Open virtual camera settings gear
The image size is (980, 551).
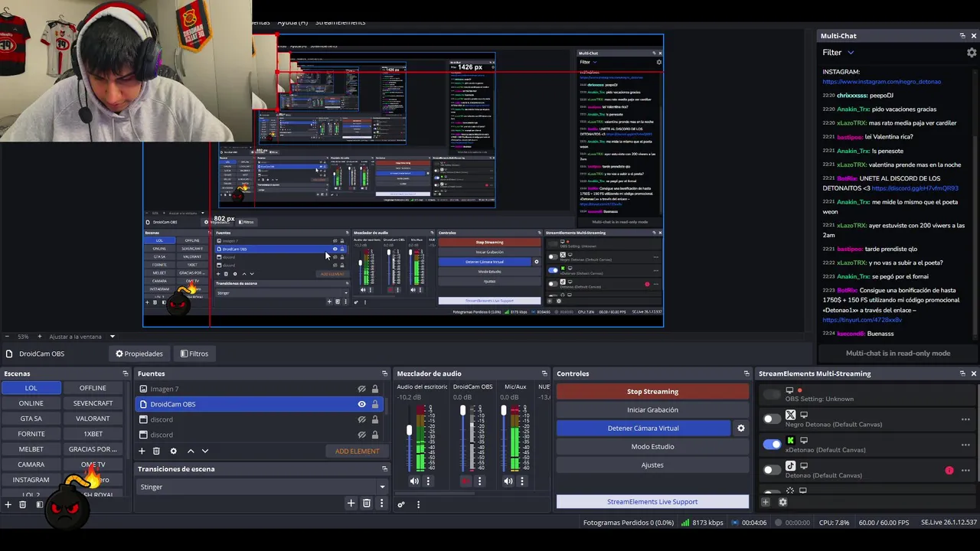pos(740,429)
